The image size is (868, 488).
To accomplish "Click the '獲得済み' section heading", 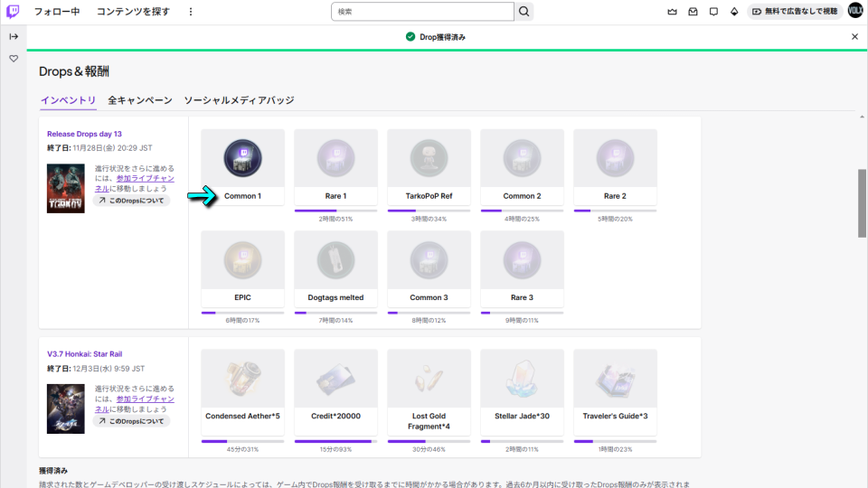I will [x=53, y=471].
